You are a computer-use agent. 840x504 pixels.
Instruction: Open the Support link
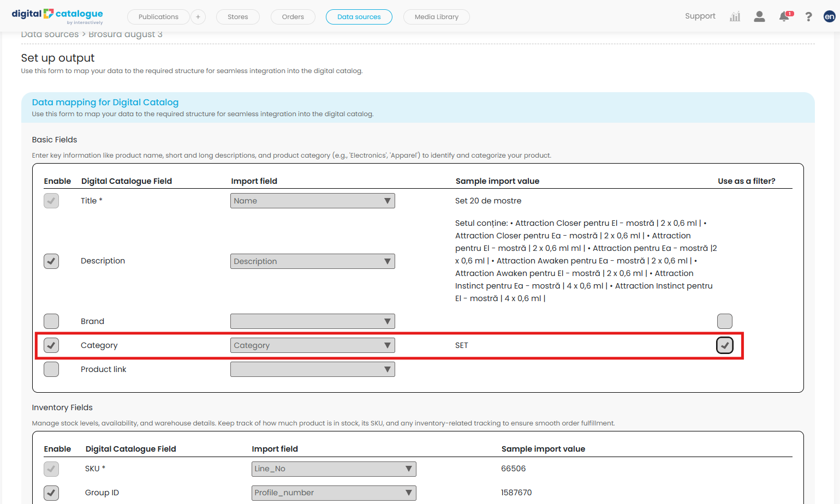700,16
